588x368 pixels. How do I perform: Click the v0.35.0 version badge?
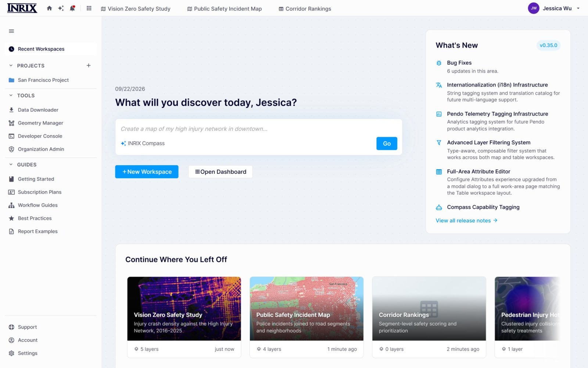coord(548,45)
